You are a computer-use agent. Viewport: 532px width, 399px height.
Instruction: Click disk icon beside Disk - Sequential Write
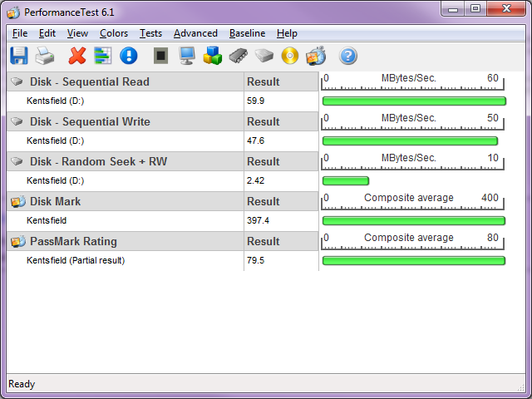17,121
